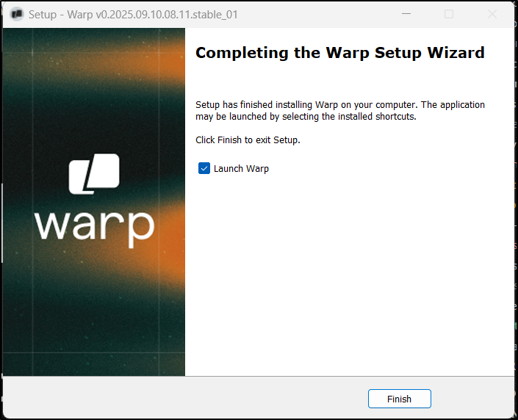518x420 pixels.
Task: Close the Warp Setup window
Action: 492,14
